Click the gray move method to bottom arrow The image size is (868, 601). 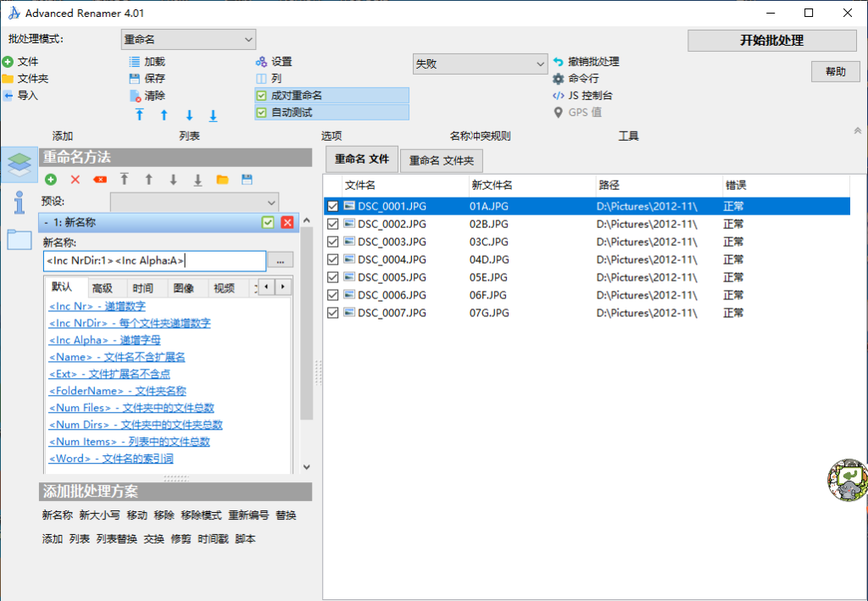pos(198,180)
